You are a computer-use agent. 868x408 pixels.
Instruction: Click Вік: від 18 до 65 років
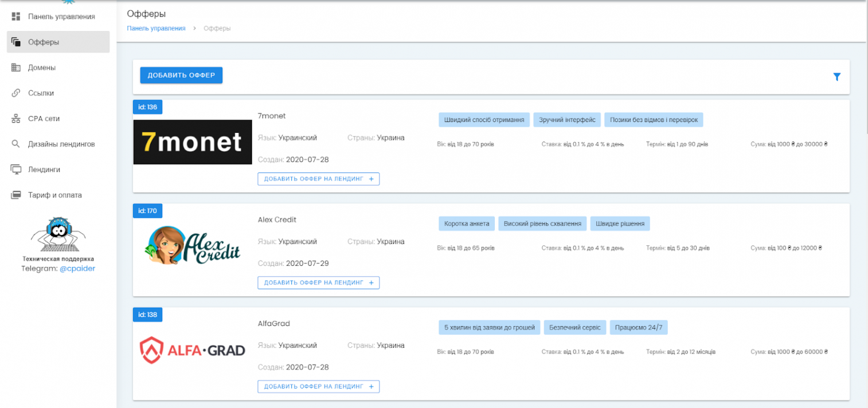(466, 248)
